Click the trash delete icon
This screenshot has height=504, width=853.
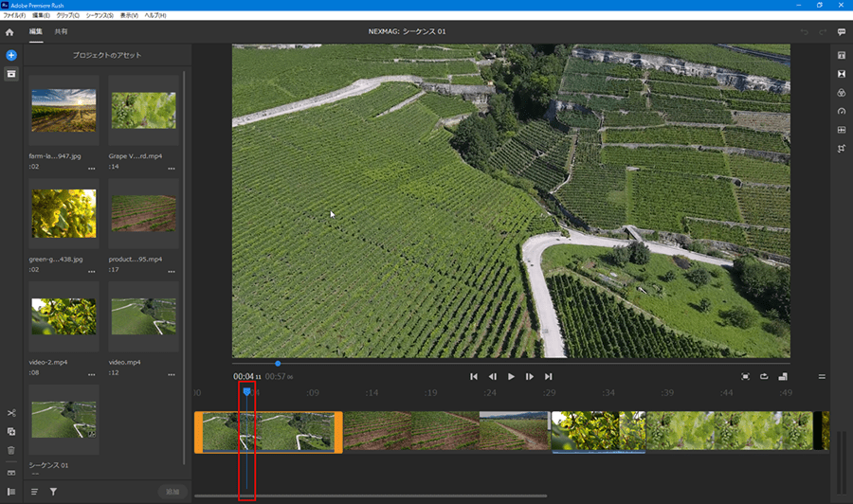point(11,450)
